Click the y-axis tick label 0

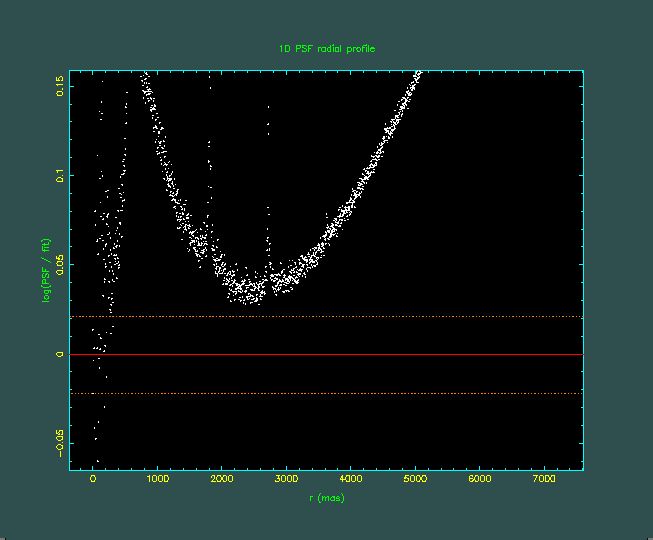coord(60,354)
